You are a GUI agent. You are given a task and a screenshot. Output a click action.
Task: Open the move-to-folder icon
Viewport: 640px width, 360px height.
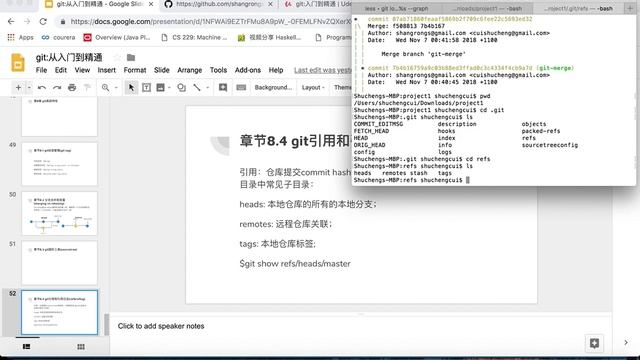click(x=131, y=58)
